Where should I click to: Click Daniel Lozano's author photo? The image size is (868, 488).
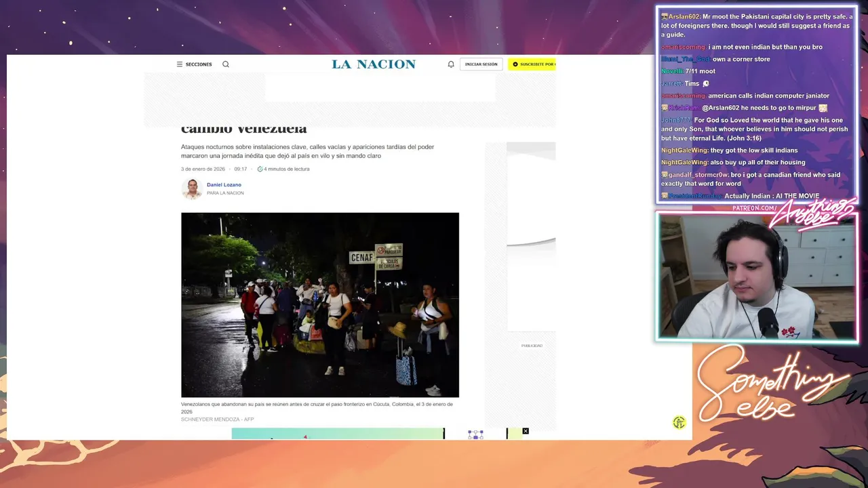(192, 188)
